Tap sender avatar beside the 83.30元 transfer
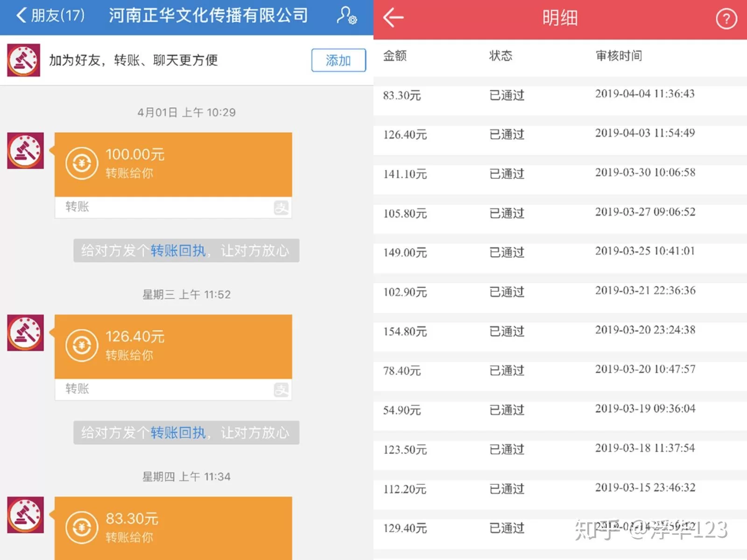 click(26, 515)
